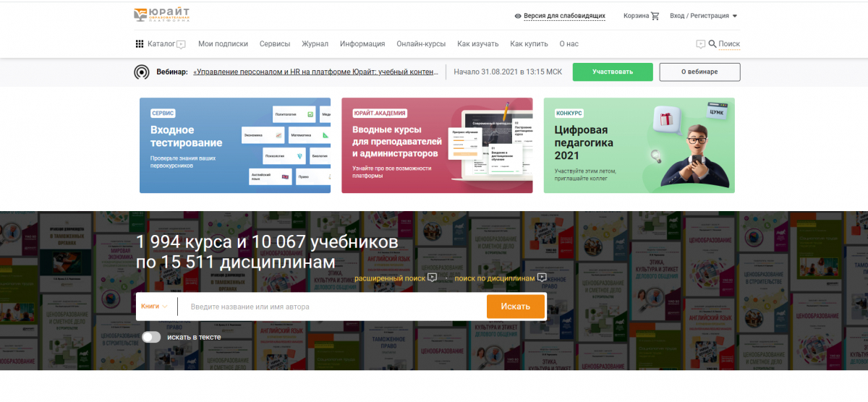Image resolution: width=868 pixels, height=402 pixels.
Task: Click the eye icon for visually impaired version
Action: 518,16
